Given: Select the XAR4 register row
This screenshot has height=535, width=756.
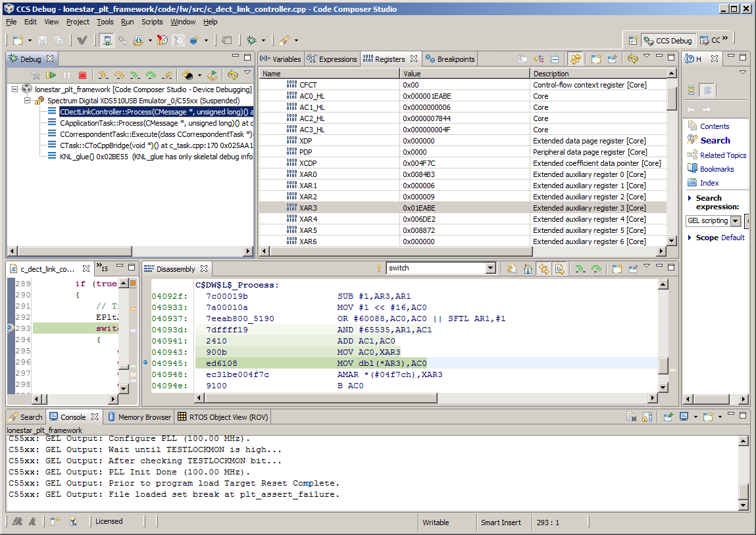Looking at the screenshot, I should (308, 219).
